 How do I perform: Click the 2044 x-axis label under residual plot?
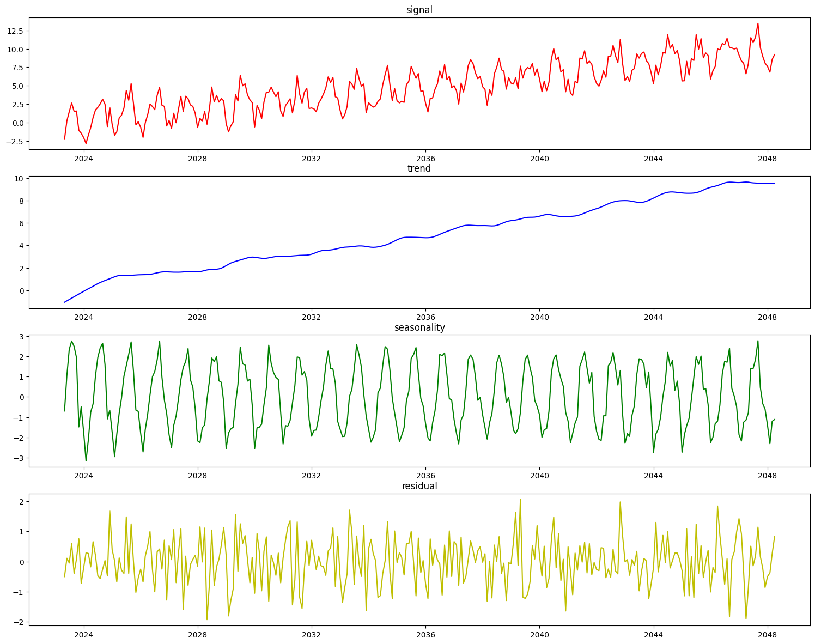click(x=653, y=634)
